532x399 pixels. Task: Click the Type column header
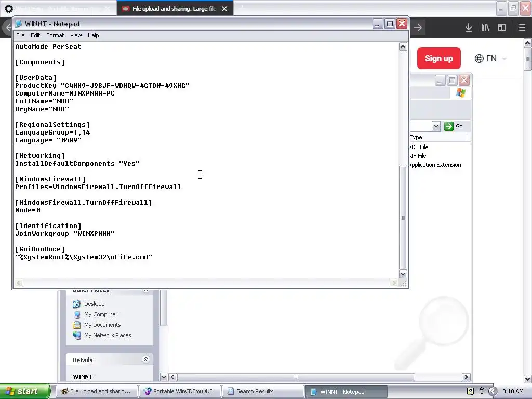[x=438, y=137]
